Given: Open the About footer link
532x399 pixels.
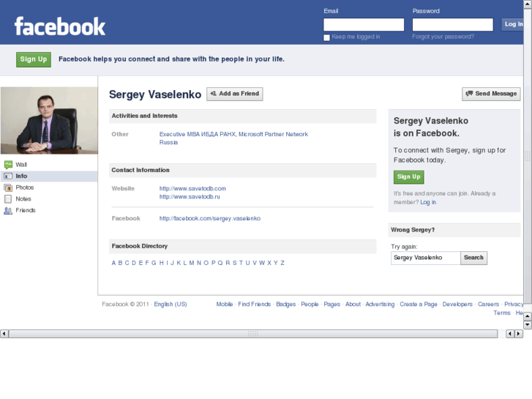Looking at the screenshot, I should click(353, 305).
